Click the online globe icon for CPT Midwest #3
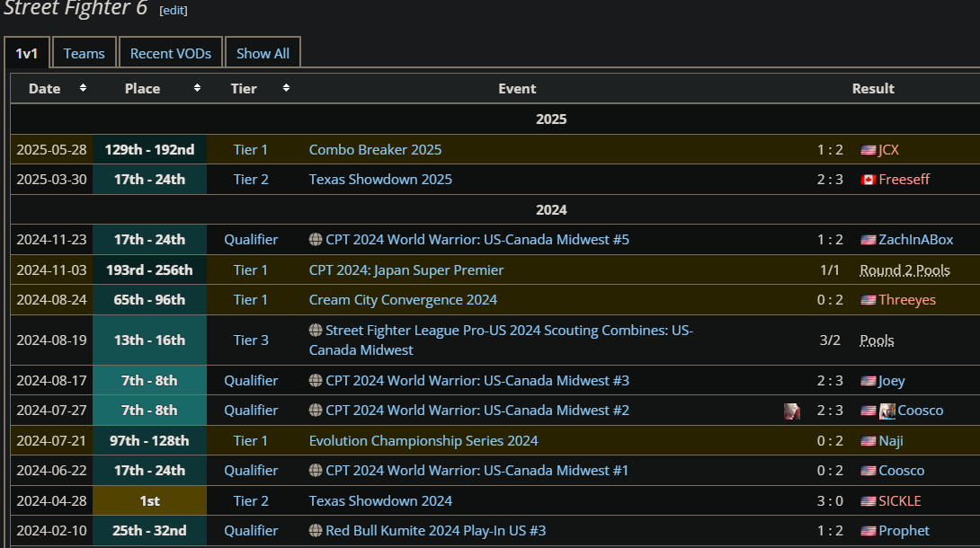The image size is (980, 548). [316, 381]
